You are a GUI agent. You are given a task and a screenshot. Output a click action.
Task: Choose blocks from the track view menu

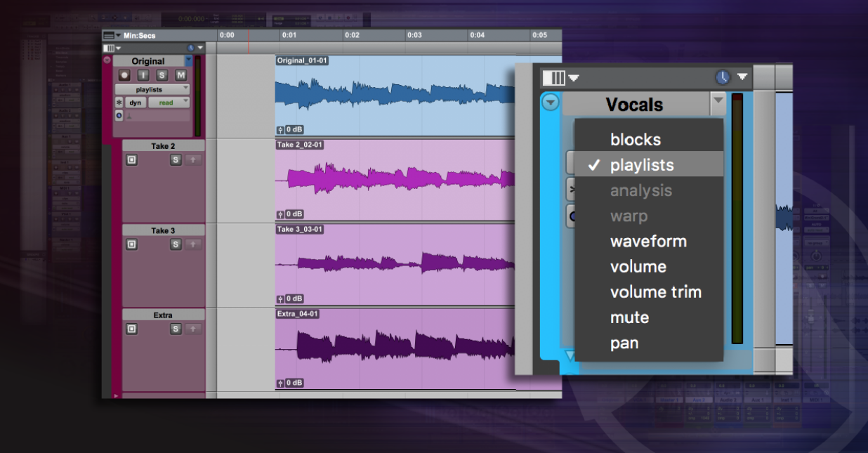tap(648, 139)
